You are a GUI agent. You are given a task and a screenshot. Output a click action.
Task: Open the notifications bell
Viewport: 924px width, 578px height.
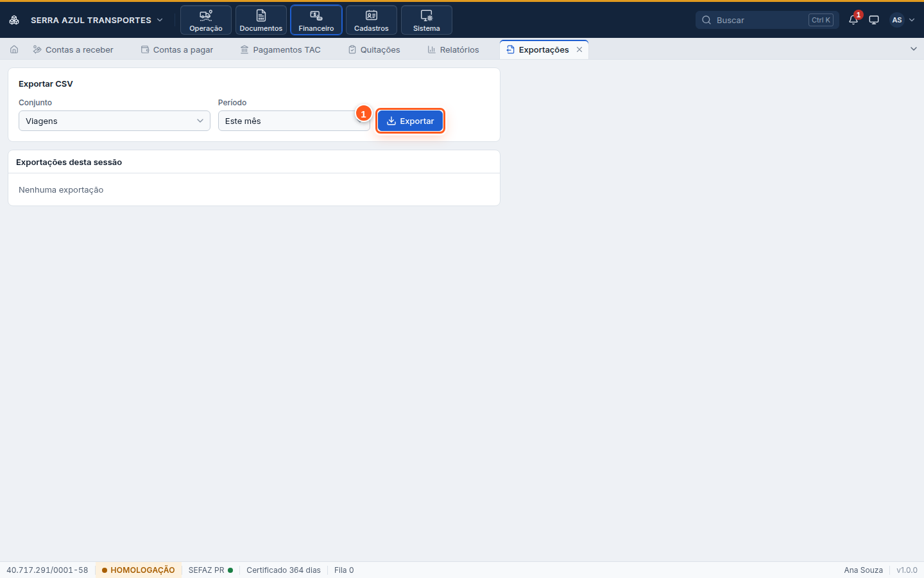[x=853, y=20]
